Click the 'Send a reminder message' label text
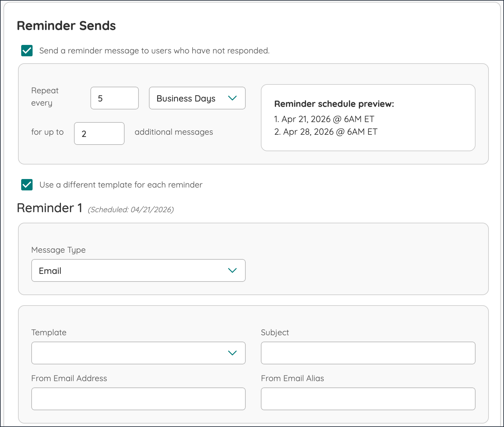 pyautogui.click(x=154, y=51)
